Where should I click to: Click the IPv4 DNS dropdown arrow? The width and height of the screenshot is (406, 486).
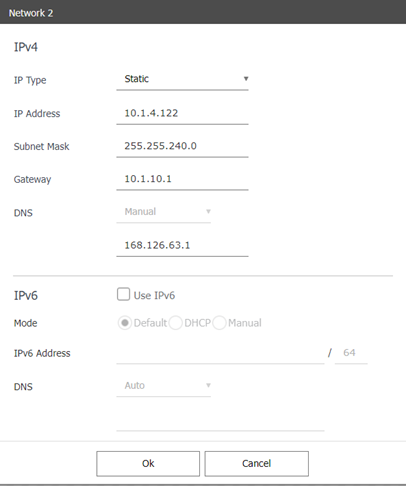(x=208, y=212)
